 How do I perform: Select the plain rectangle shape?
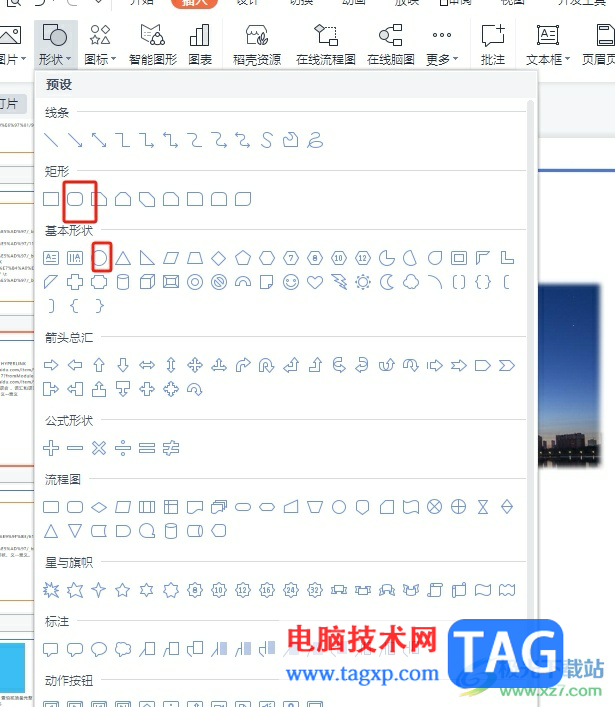[51, 199]
